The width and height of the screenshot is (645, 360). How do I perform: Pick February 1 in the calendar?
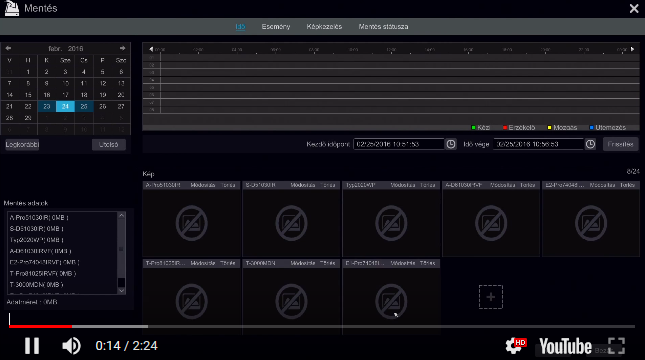(x=28, y=72)
